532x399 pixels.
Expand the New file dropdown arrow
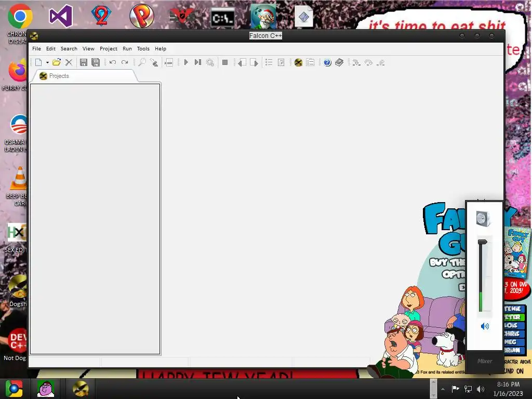47,62
